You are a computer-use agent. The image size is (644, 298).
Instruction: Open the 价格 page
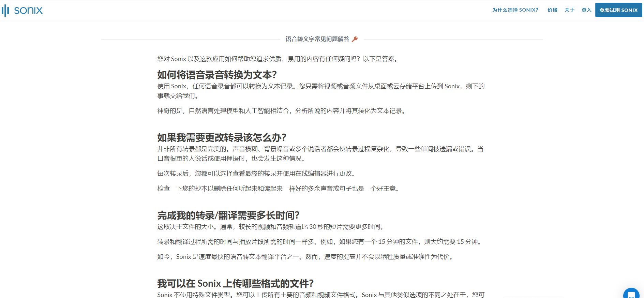click(552, 10)
